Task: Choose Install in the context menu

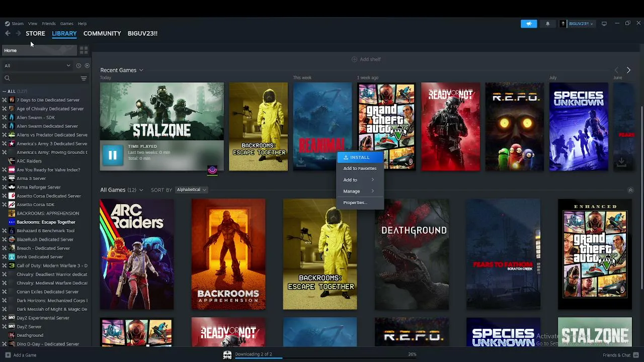Action: pos(359,157)
